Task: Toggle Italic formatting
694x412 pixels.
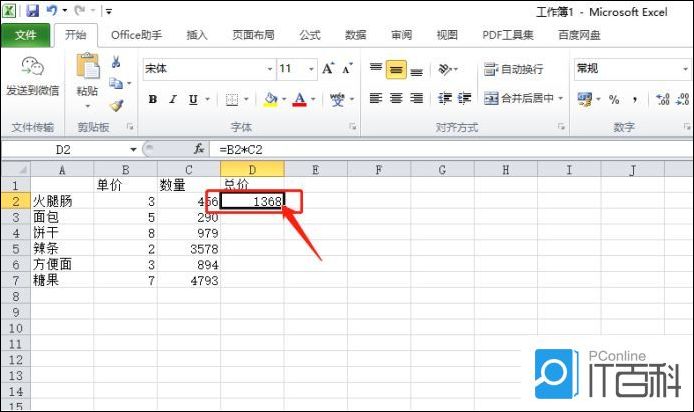Action: [173, 99]
